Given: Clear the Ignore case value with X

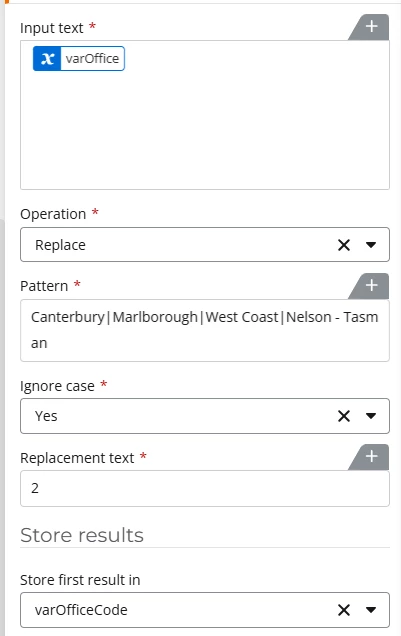Looking at the screenshot, I should tap(343, 416).
